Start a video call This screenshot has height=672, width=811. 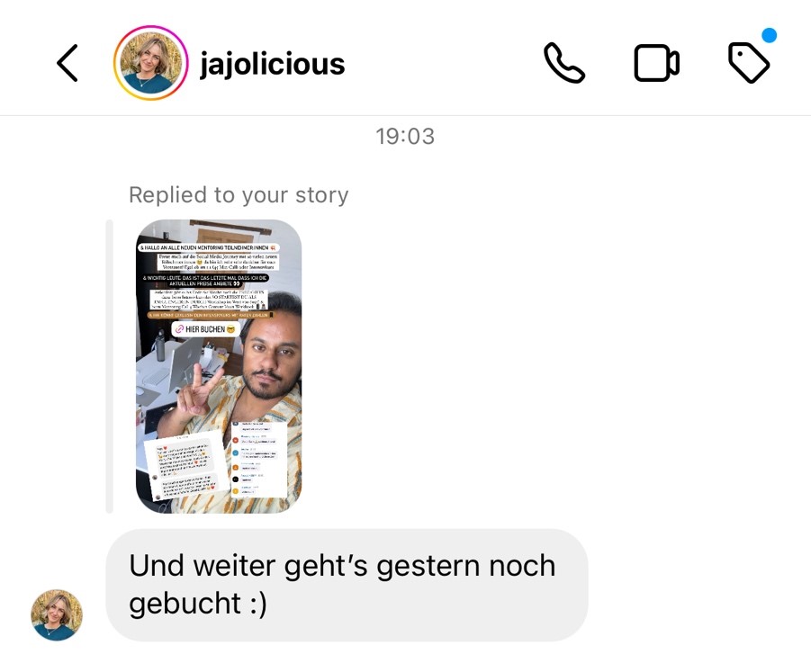pyautogui.click(x=656, y=63)
